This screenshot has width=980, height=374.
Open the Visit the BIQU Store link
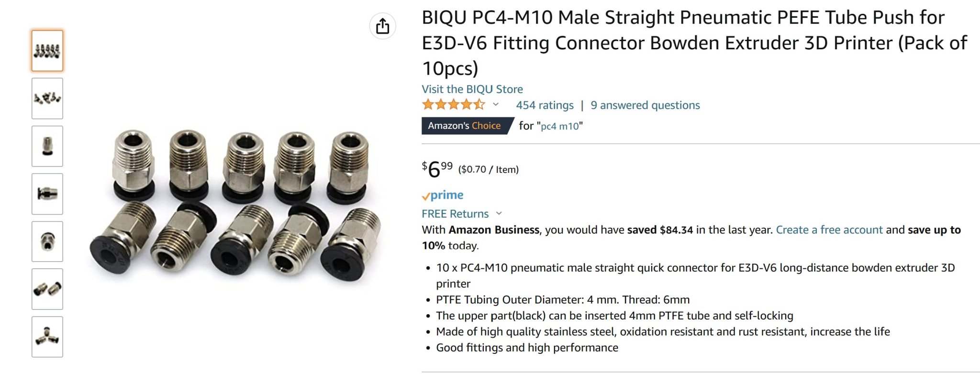click(x=472, y=89)
